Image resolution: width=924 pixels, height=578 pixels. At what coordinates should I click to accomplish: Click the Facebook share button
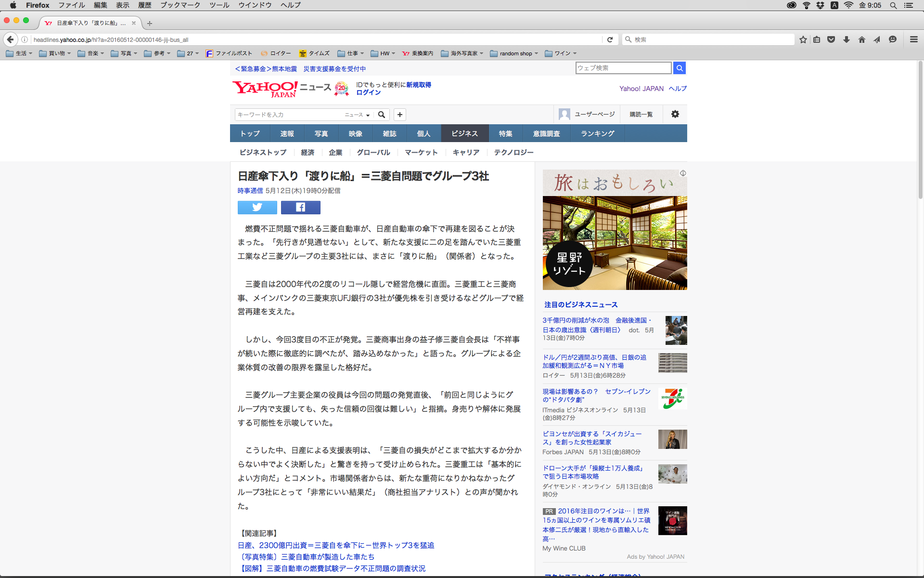(300, 207)
